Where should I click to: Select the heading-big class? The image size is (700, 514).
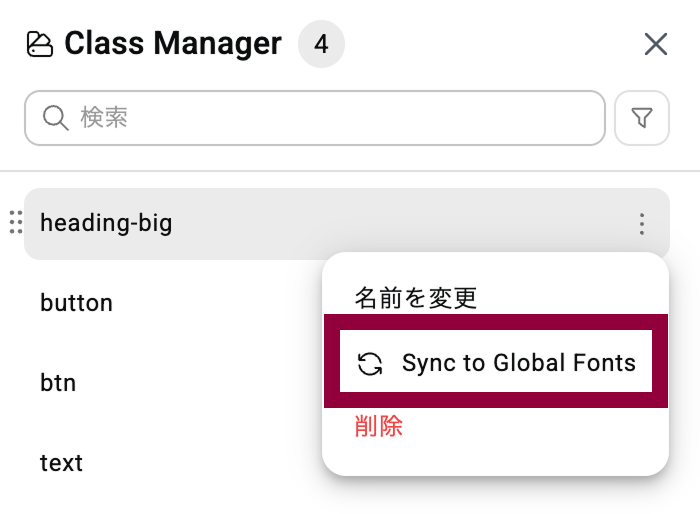(x=106, y=223)
